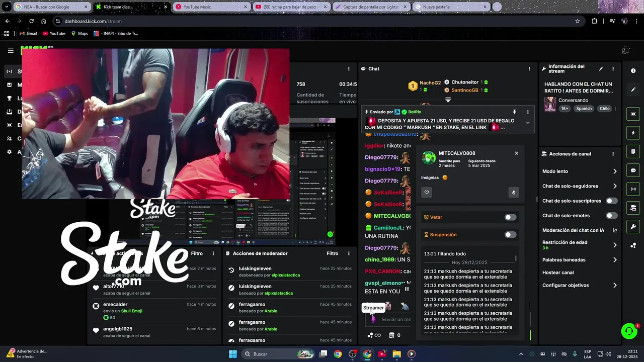
Task: Edit stream information with pencil icon
Action: pyautogui.click(x=601, y=69)
